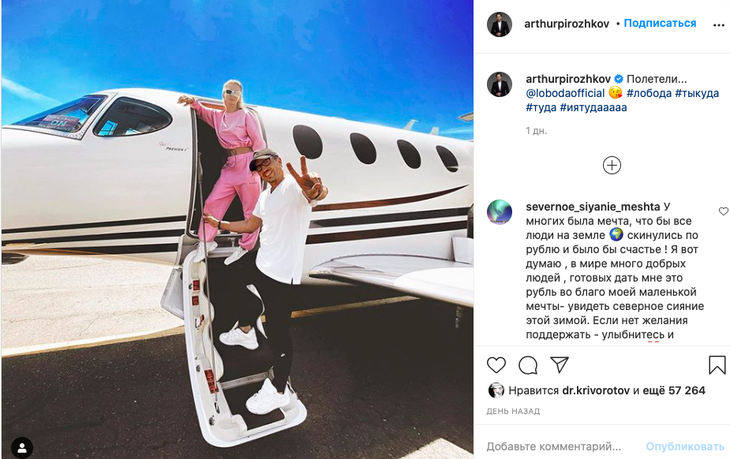This screenshot has height=459, width=730.
Task: Load more comments with plus circle
Action: pyautogui.click(x=612, y=165)
